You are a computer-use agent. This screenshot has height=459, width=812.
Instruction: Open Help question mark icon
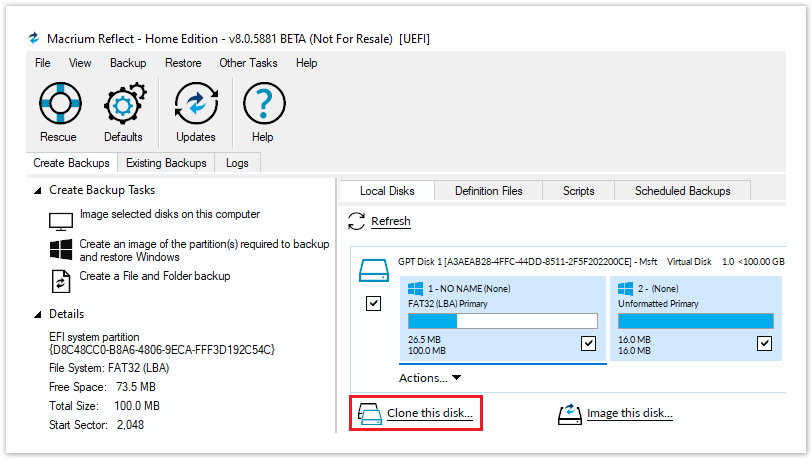point(263,104)
